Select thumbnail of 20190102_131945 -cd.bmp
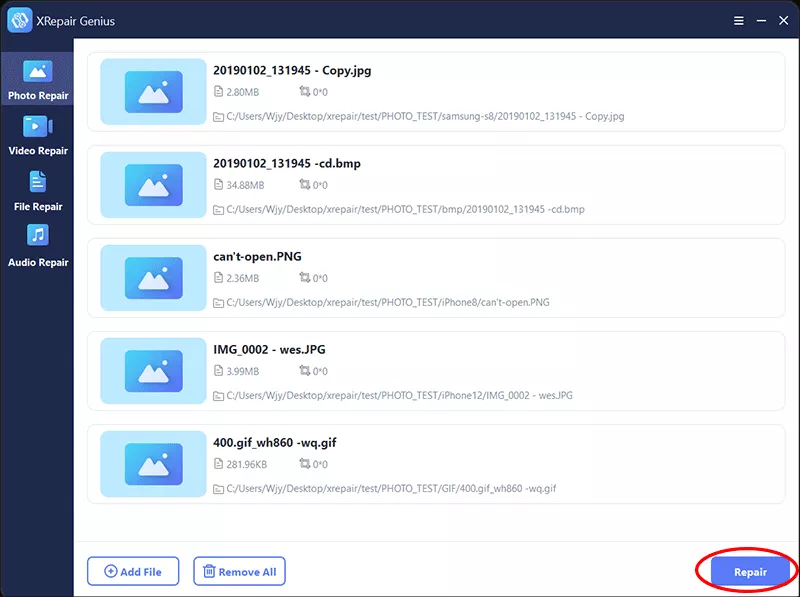The height and width of the screenshot is (597, 800). coord(153,184)
